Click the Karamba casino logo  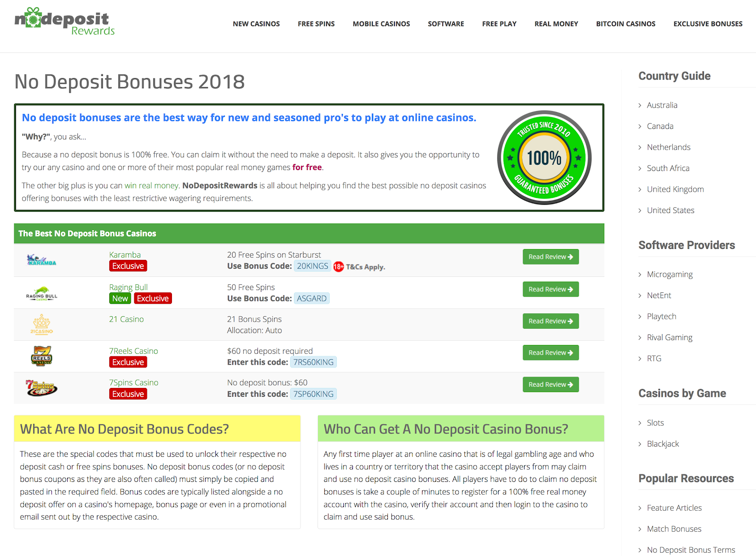(x=42, y=260)
